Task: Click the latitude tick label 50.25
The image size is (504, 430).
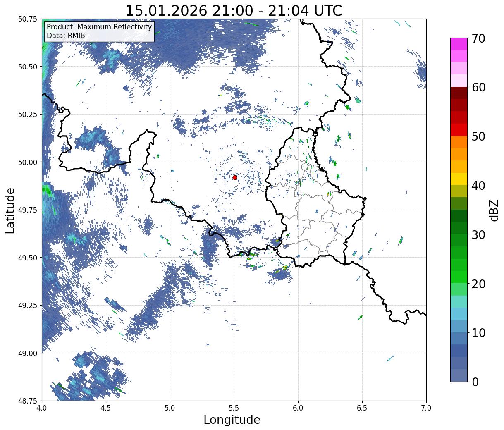Action: [28, 115]
